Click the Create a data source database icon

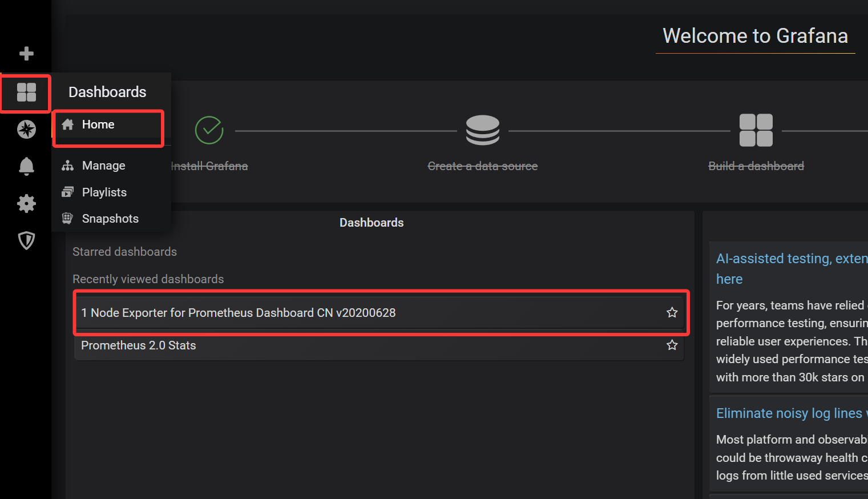[x=483, y=130]
